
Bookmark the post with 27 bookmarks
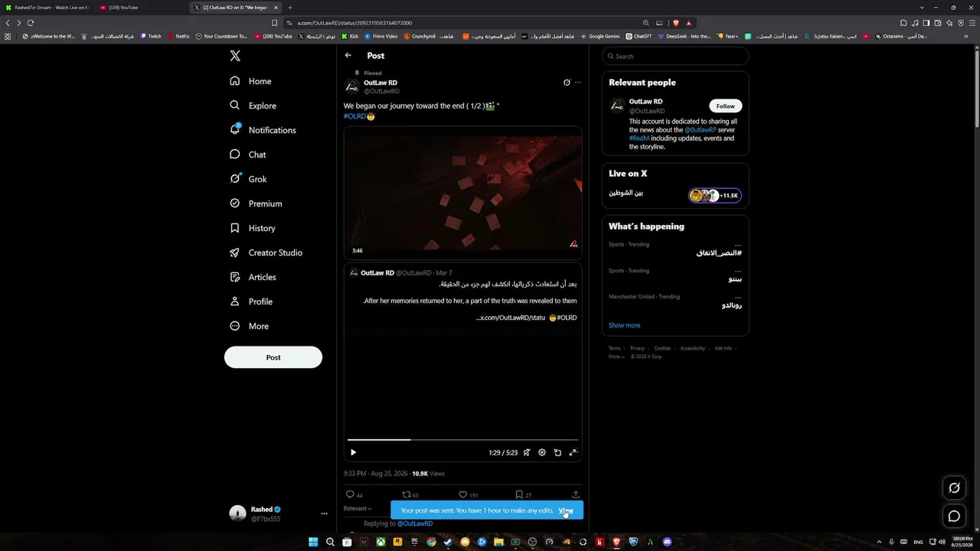tap(519, 495)
